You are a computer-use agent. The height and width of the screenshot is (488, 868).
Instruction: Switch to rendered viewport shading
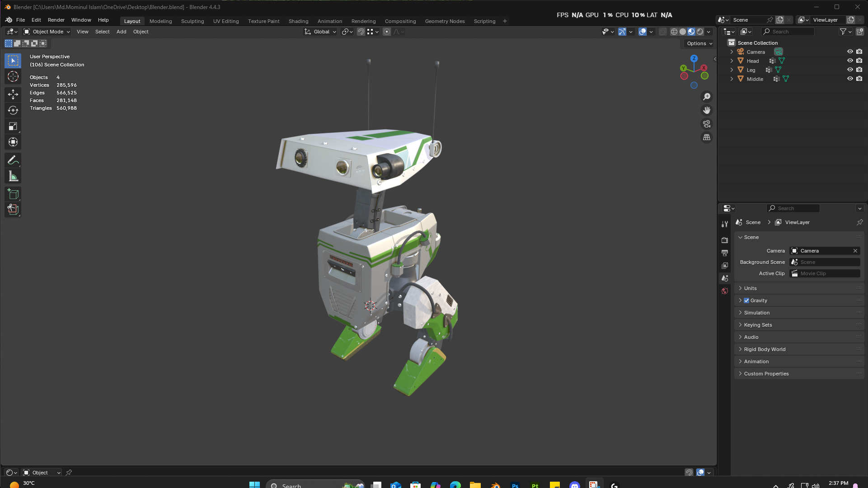point(700,32)
